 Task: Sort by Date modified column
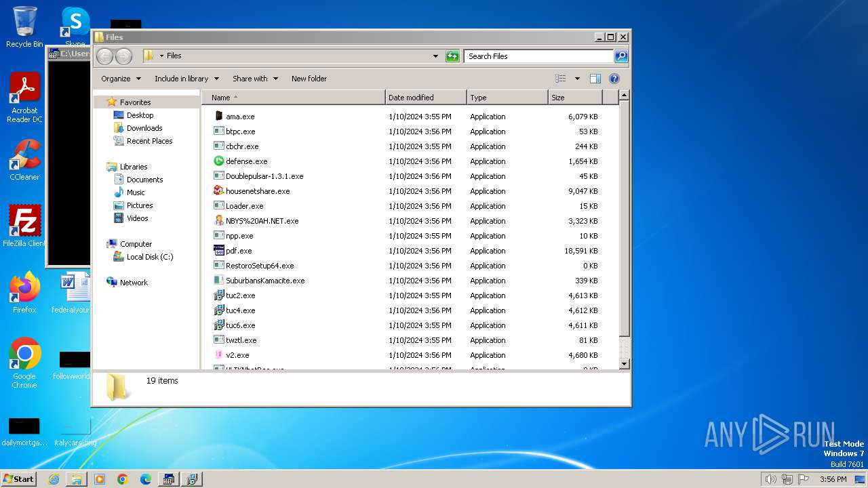pyautogui.click(x=426, y=98)
